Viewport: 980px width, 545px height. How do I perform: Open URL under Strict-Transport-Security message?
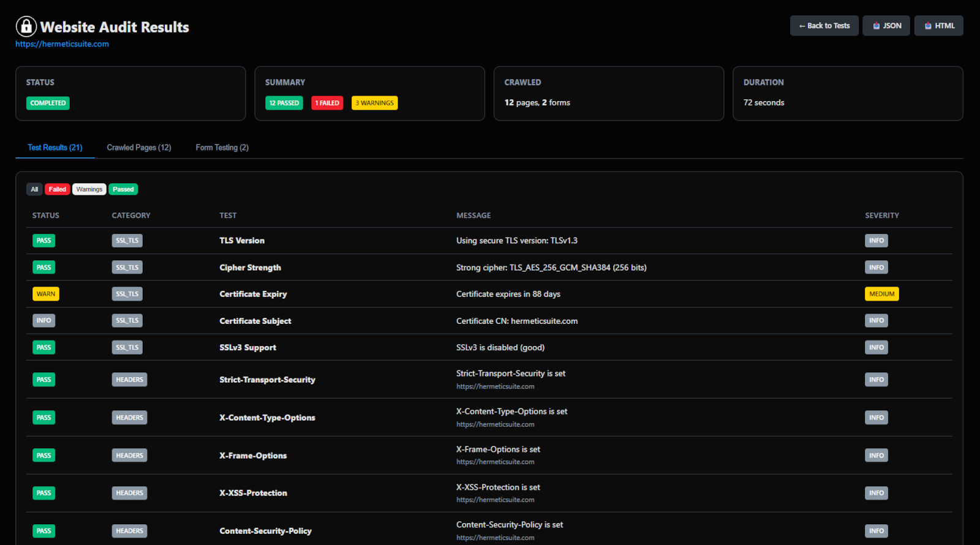point(495,386)
